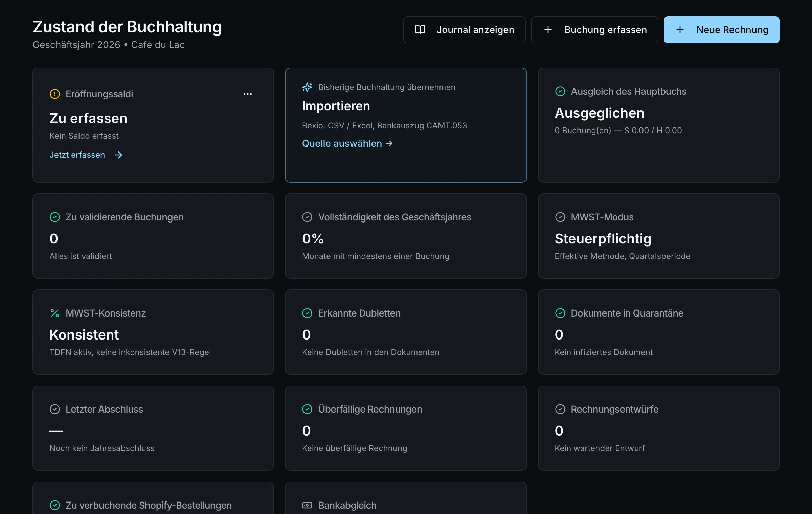Click the plus icon in Buchung erfassen

[x=548, y=30]
